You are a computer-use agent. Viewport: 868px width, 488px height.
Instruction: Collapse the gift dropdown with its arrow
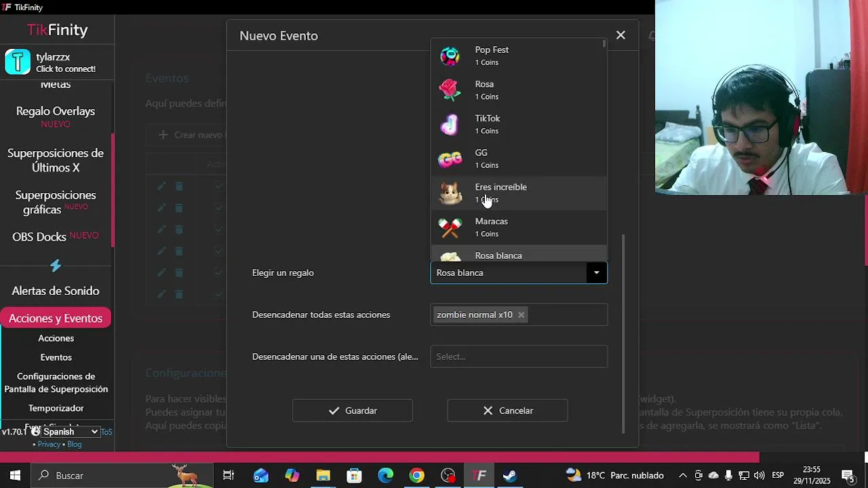pos(597,272)
